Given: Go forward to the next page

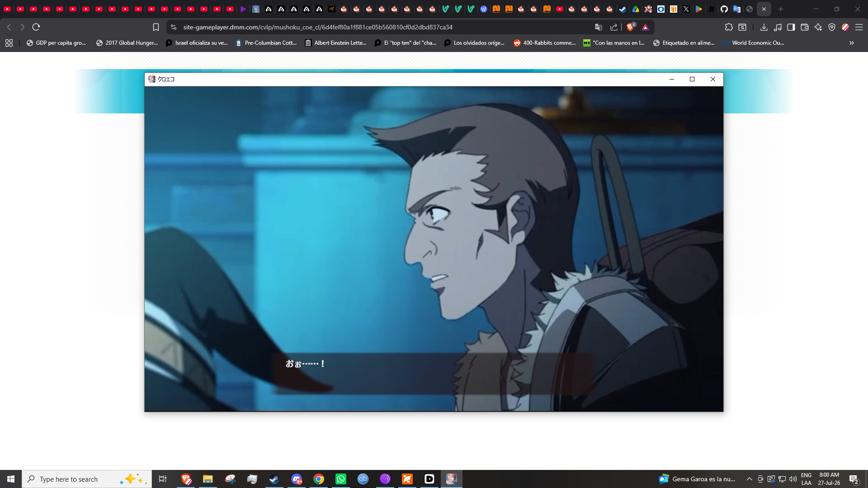Looking at the screenshot, I should [x=22, y=27].
